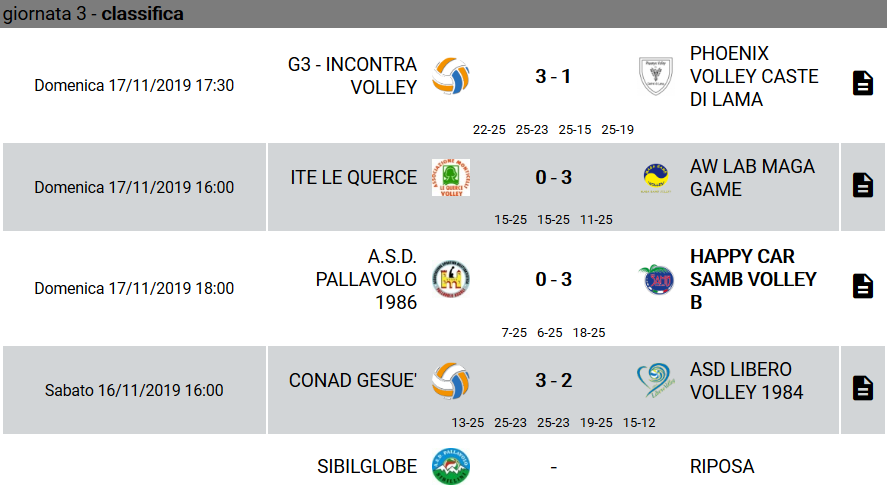The height and width of the screenshot is (499, 887).
Task: Select AW LAB MAGA GAME team name
Action: click(752, 178)
